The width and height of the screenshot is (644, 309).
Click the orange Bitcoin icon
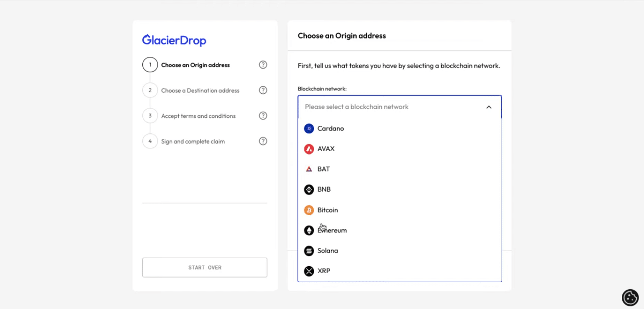click(x=309, y=210)
